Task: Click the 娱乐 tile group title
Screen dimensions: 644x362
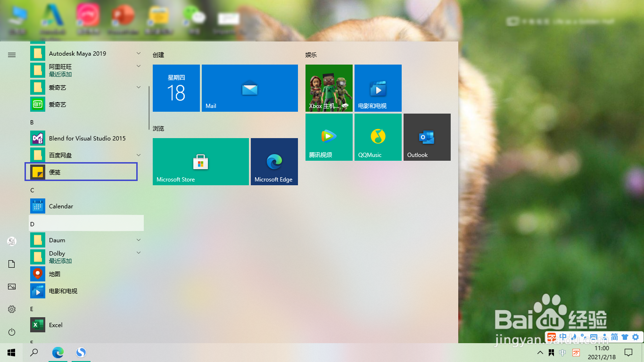Action: point(311,55)
